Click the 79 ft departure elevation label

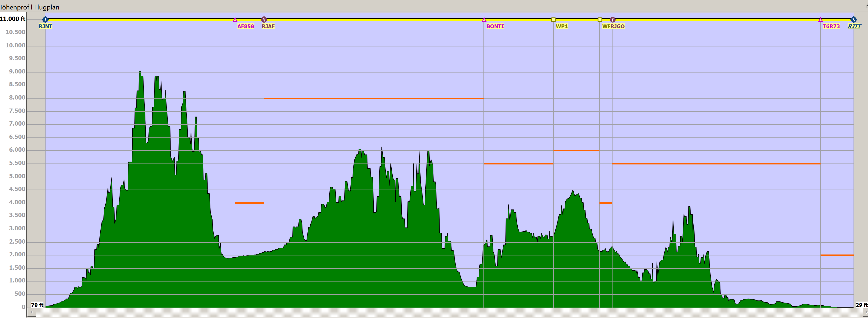[x=37, y=305]
